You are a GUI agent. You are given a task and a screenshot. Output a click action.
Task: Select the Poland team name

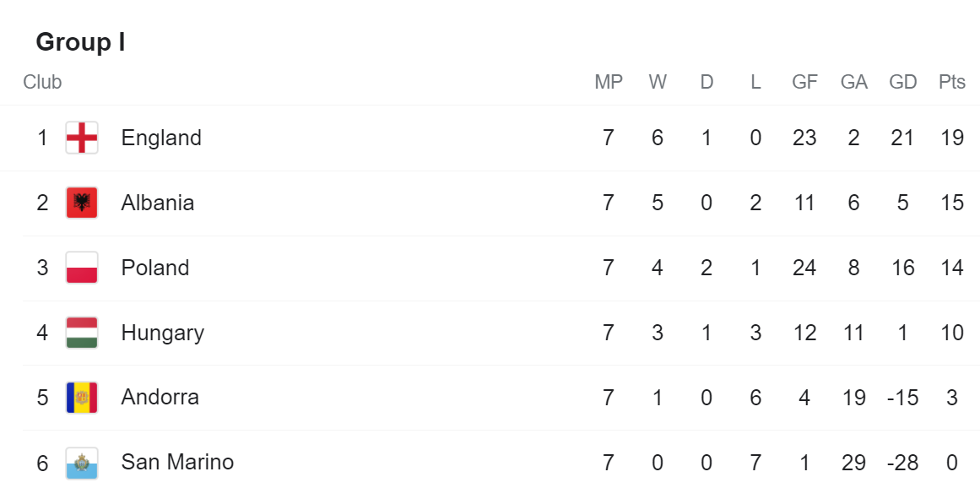point(155,268)
